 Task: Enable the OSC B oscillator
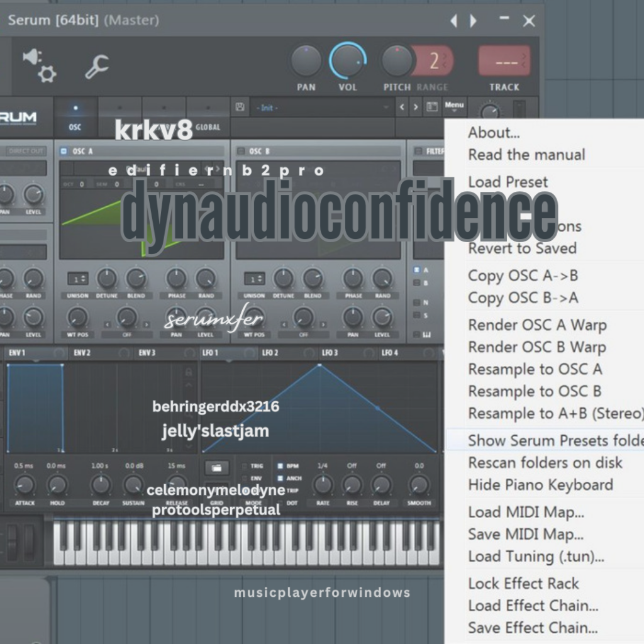241,151
